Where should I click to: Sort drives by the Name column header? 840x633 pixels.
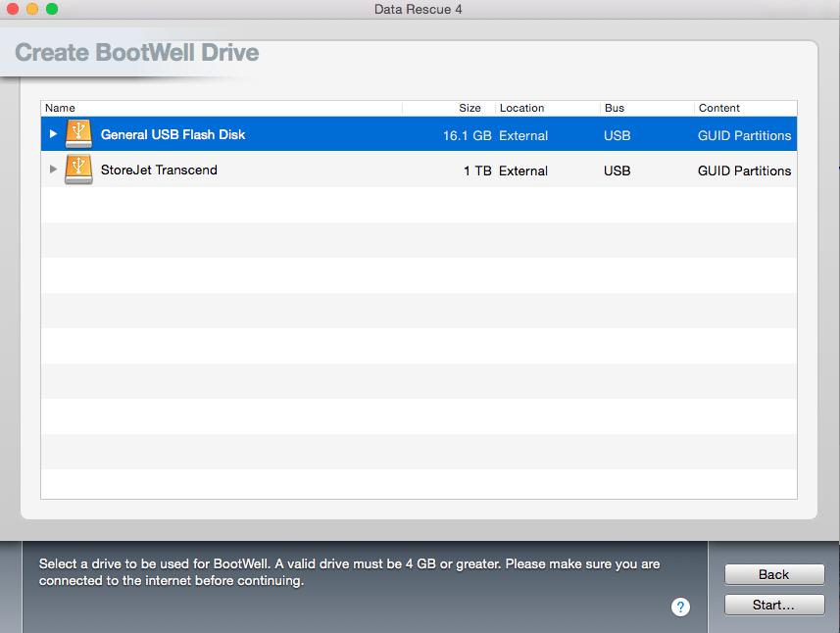tap(61, 108)
